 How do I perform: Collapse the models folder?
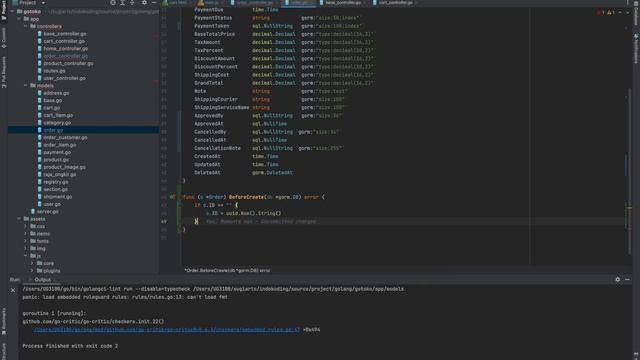coord(25,86)
